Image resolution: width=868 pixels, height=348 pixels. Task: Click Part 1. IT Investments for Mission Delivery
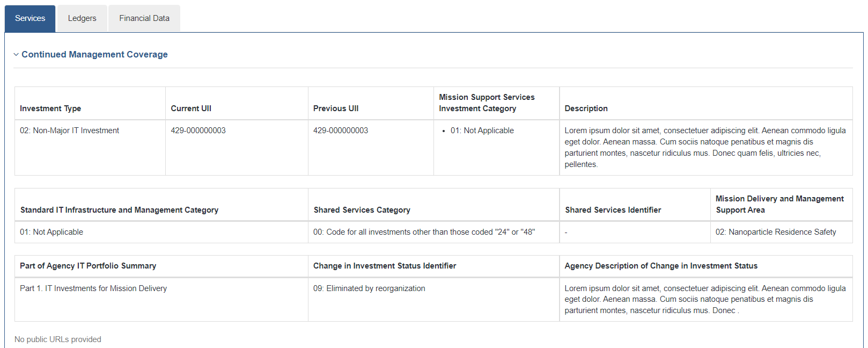[x=93, y=288]
